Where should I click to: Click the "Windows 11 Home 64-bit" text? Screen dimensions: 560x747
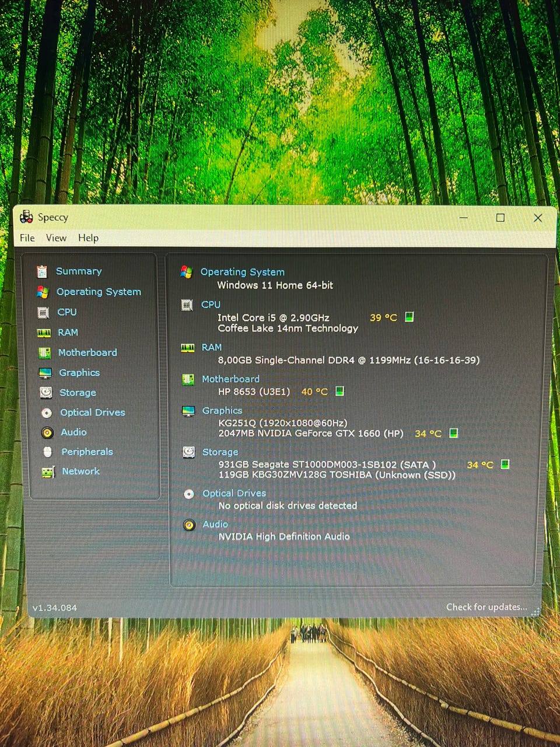point(275,285)
